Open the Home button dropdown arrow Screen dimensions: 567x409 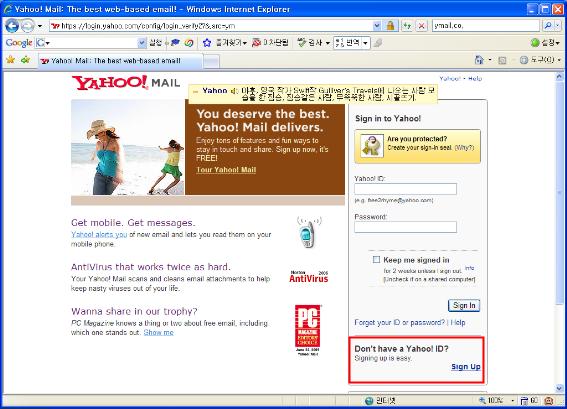[490, 60]
